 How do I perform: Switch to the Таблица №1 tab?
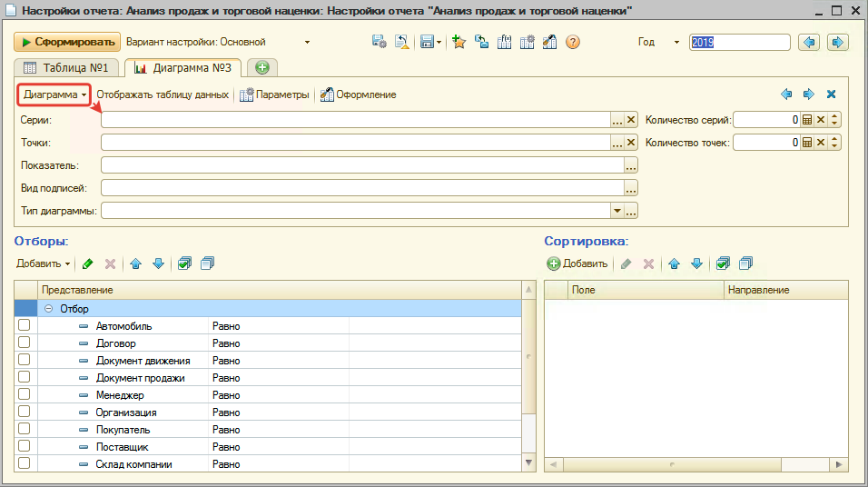click(65, 68)
